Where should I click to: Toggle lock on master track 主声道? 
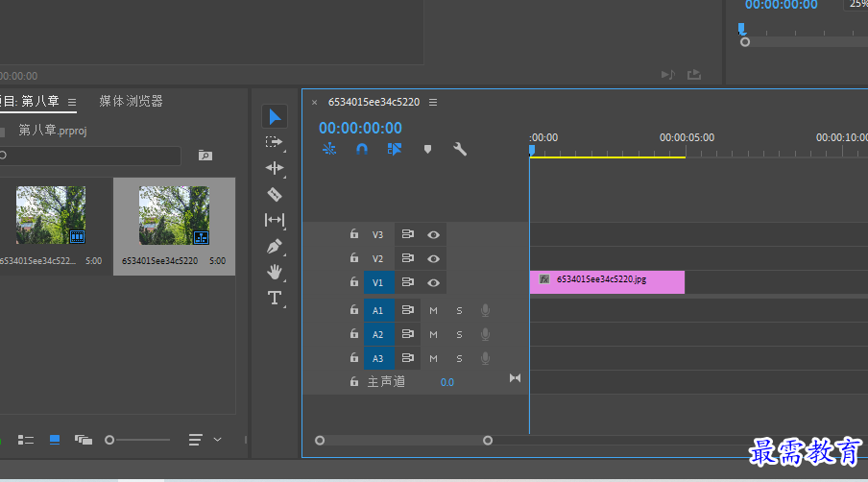point(354,382)
